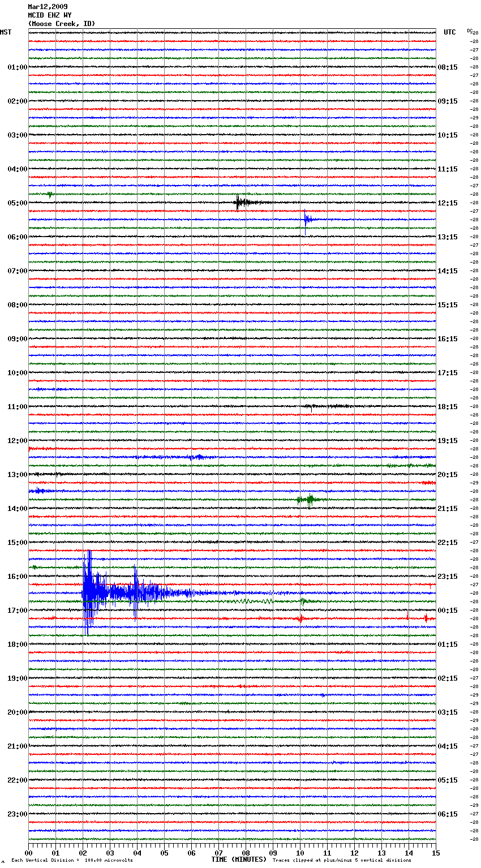Click the 01:15 UTC row label
Image resolution: width=481 pixels, height=868 pixels.
[448, 644]
